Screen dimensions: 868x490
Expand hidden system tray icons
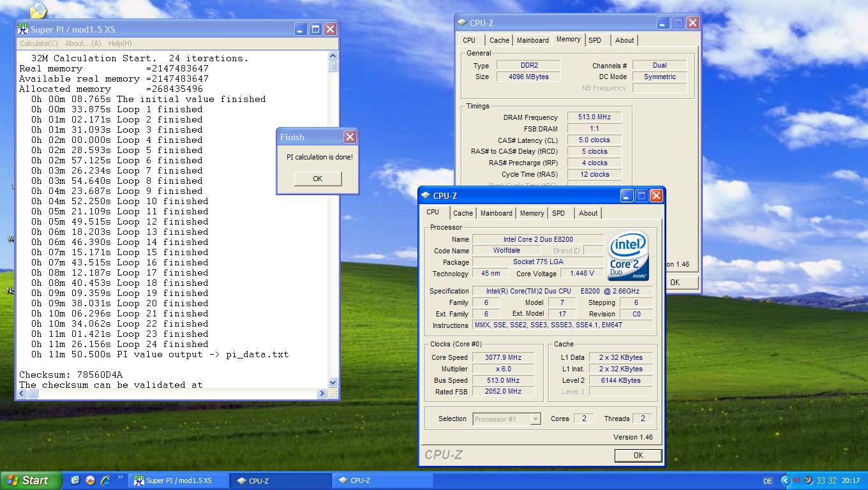pyautogui.click(x=785, y=480)
